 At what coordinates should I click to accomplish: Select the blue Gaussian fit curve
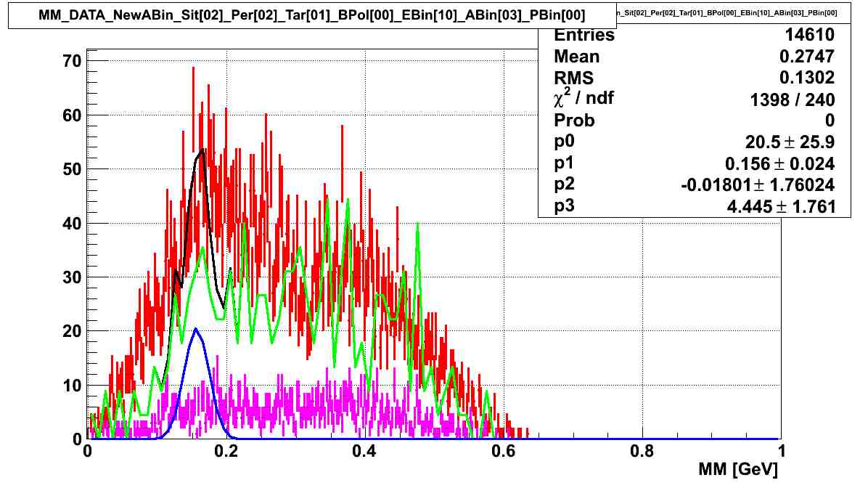pyautogui.click(x=196, y=330)
